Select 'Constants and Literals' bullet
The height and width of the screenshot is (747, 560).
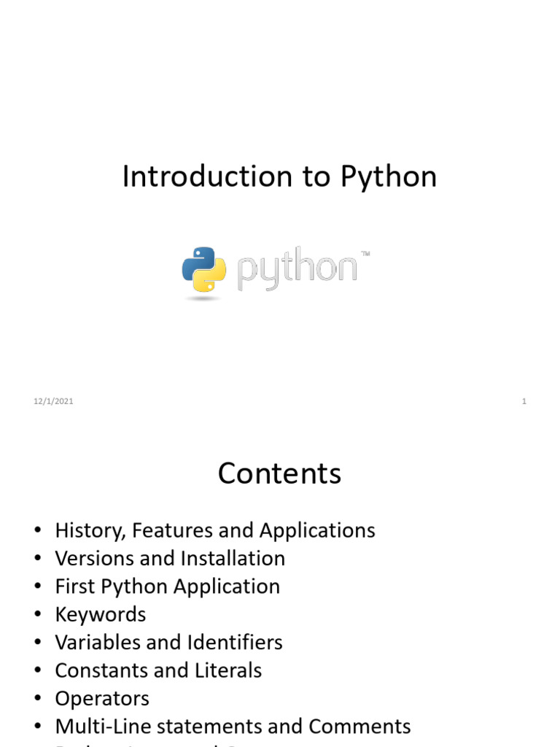pos(158,670)
